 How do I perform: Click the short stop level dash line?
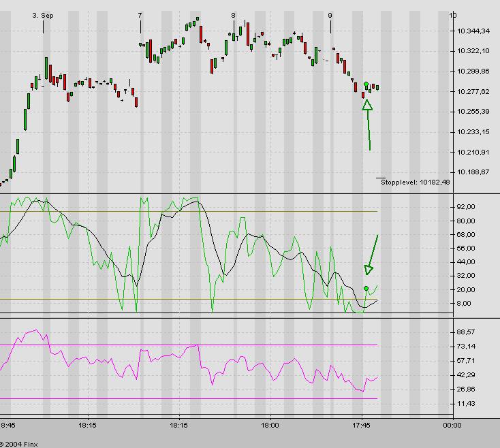(x=384, y=178)
